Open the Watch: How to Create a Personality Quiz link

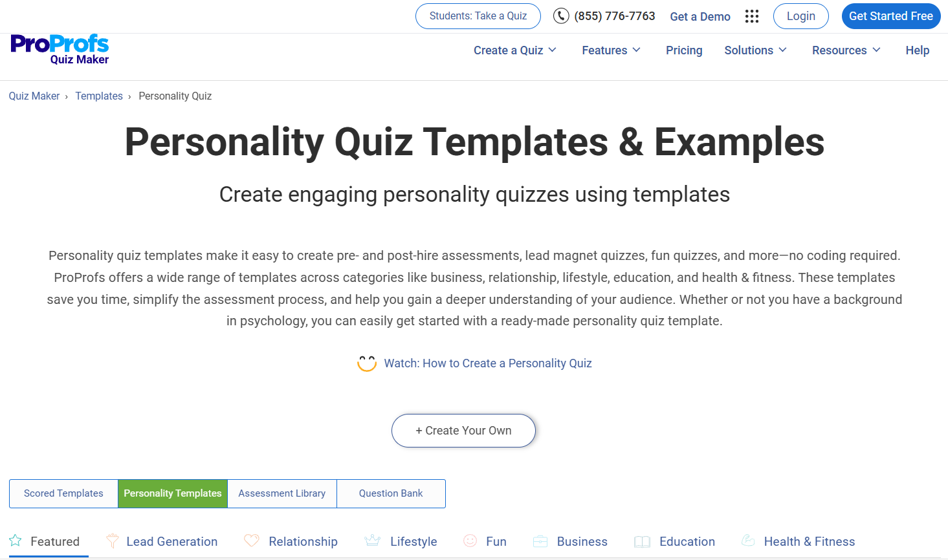click(487, 363)
